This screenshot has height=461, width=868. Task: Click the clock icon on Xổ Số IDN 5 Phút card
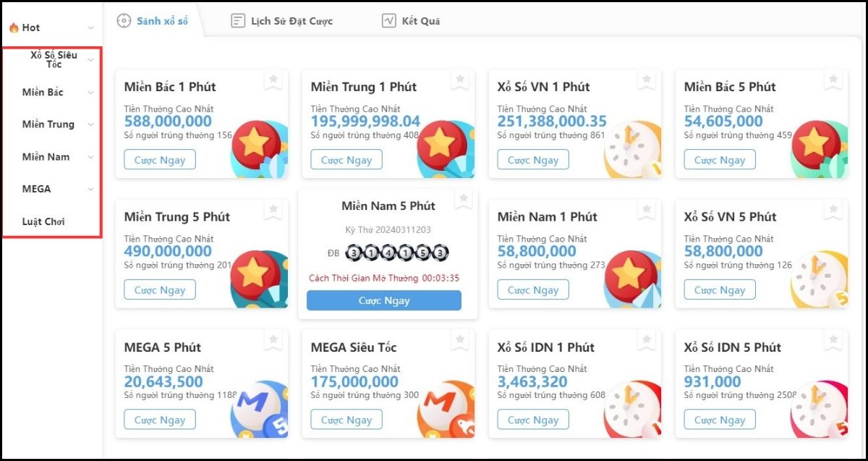[x=820, y=409]
